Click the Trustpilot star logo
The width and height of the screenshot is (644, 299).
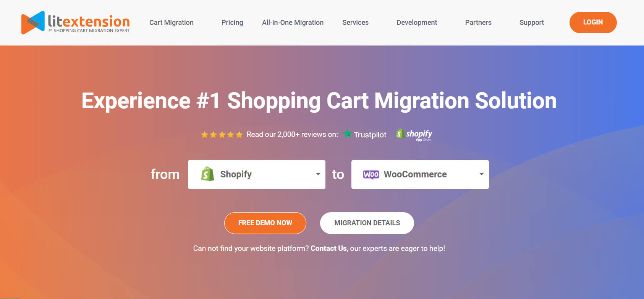point(348,133)
